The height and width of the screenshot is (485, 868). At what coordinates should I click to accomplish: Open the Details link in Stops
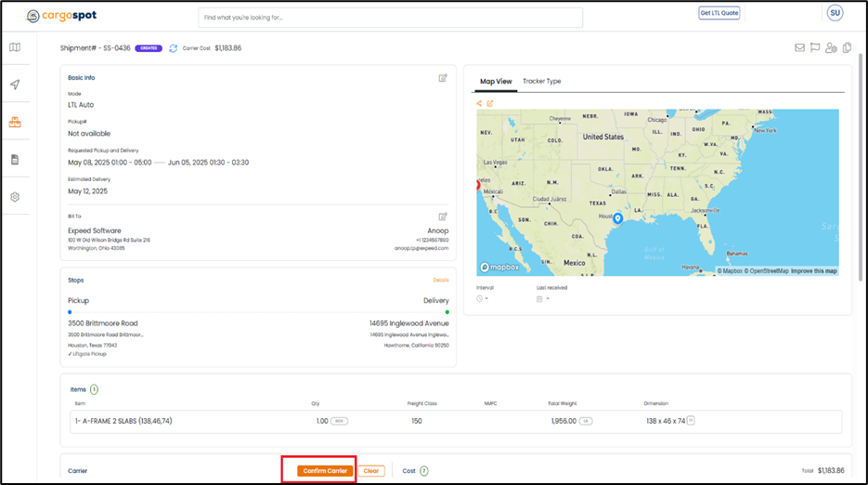pos(441,280)
